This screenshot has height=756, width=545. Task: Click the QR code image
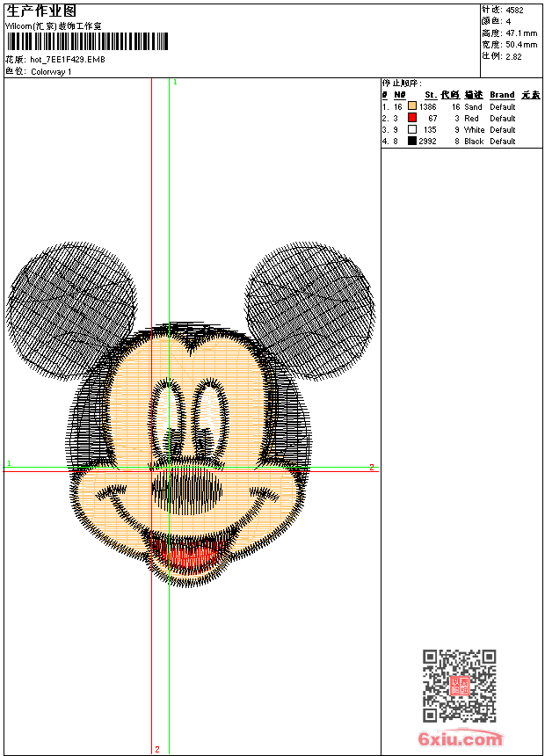pos(459,685)
